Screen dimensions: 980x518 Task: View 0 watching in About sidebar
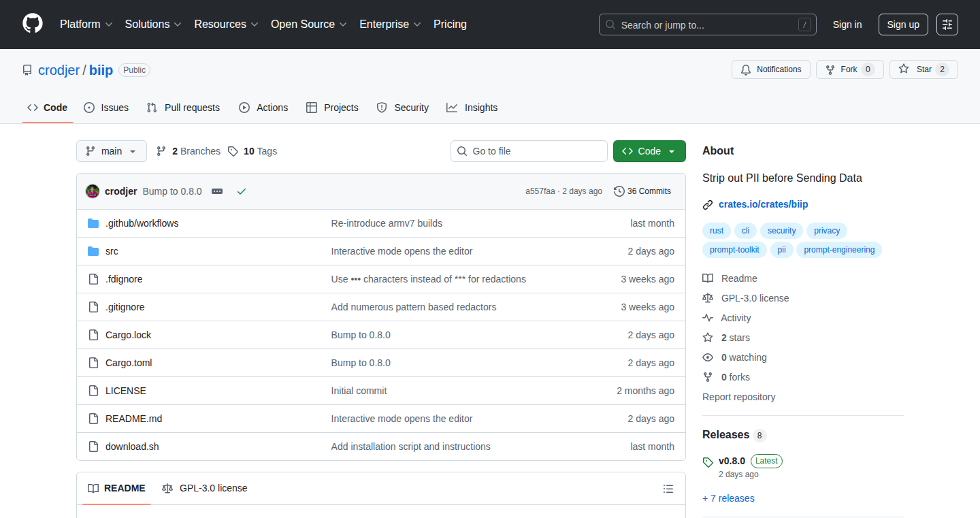click(x=735, y=357)
